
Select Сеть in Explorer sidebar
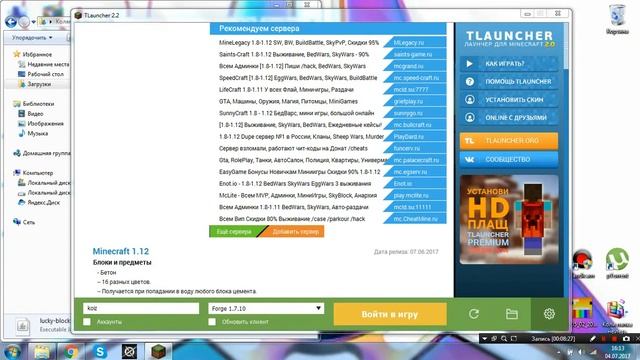29,222
